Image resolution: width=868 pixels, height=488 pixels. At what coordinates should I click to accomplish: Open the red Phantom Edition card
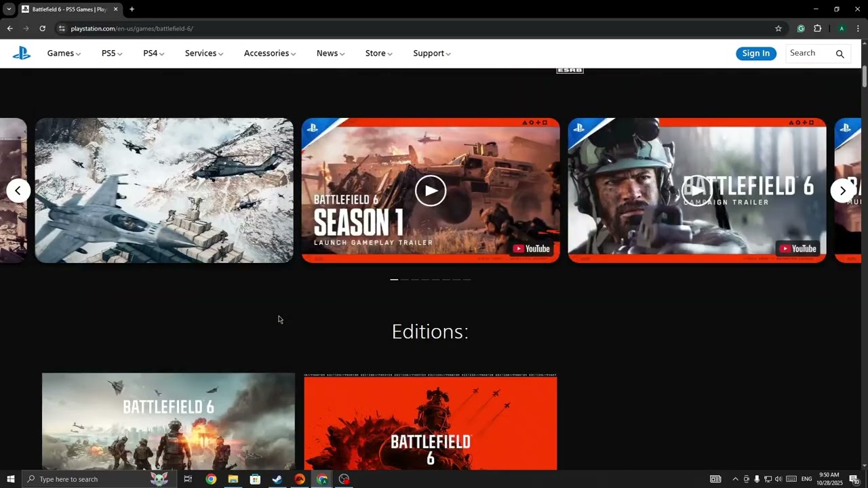click(431, 421)
